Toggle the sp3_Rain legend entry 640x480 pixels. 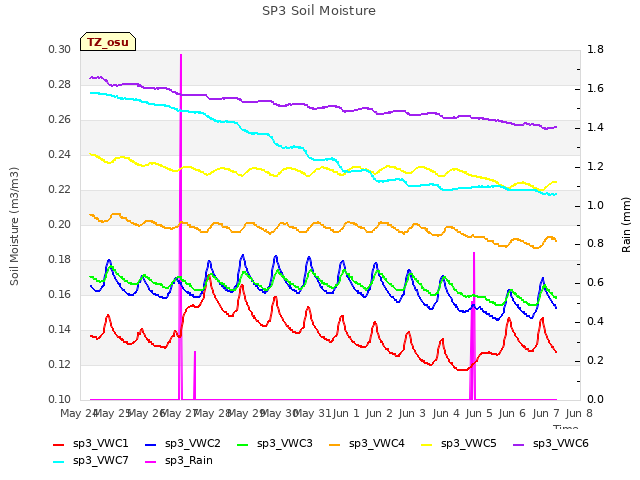179,461
